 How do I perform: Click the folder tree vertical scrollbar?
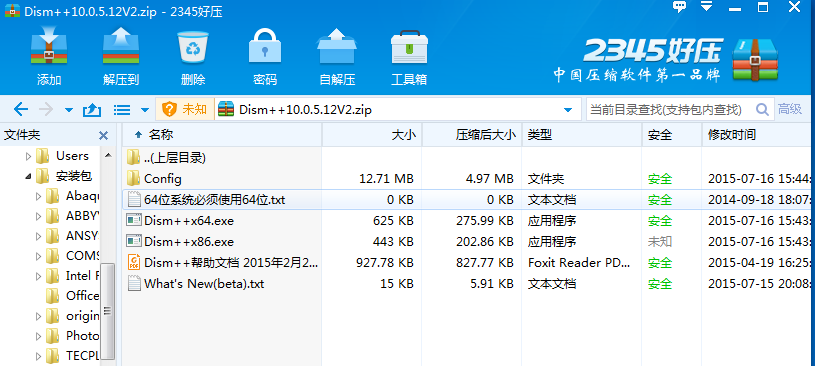108,311
